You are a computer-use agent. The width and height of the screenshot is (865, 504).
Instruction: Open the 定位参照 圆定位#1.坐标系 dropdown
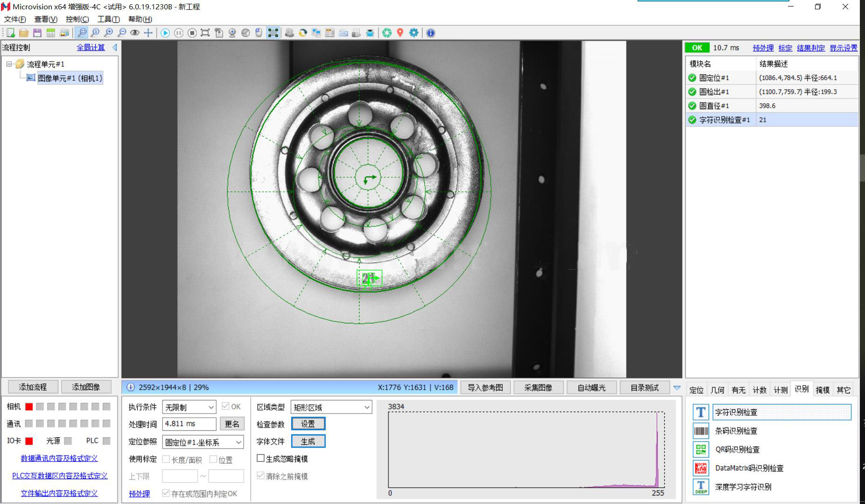[203, 442]
